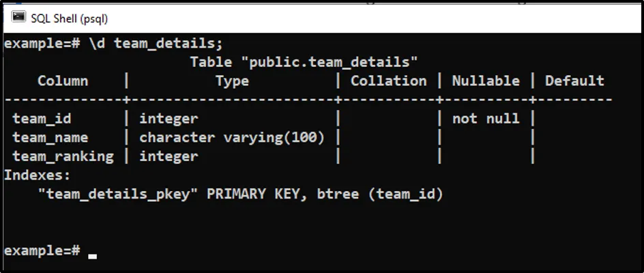Viewport: 644px width, 273px height.
Task: Click "integer" type in the team_ranking row
Action: [x=169, y=156]
